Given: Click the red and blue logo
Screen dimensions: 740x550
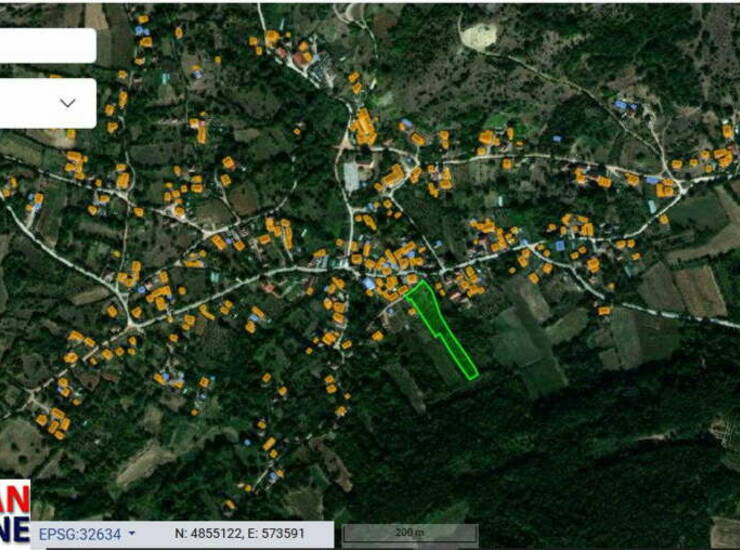Looking at the screenshot, I should click(x=15, y=512).
